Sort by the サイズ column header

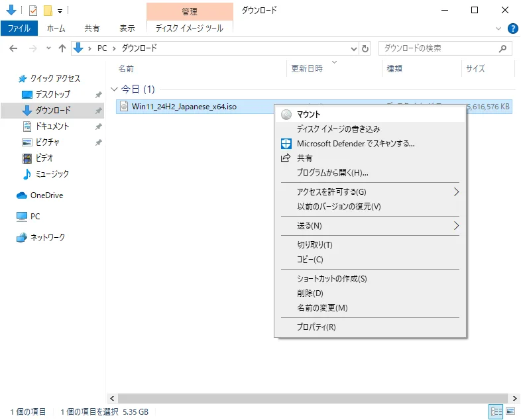point(475,69)
